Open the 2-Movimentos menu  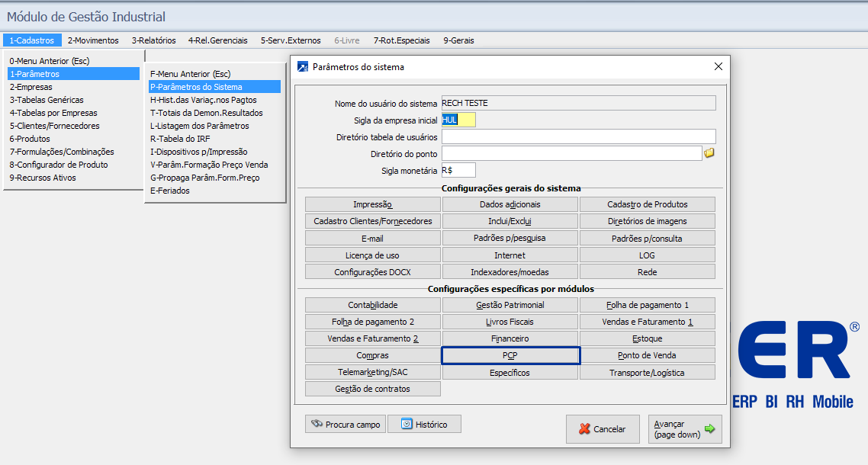coord(93,40)
